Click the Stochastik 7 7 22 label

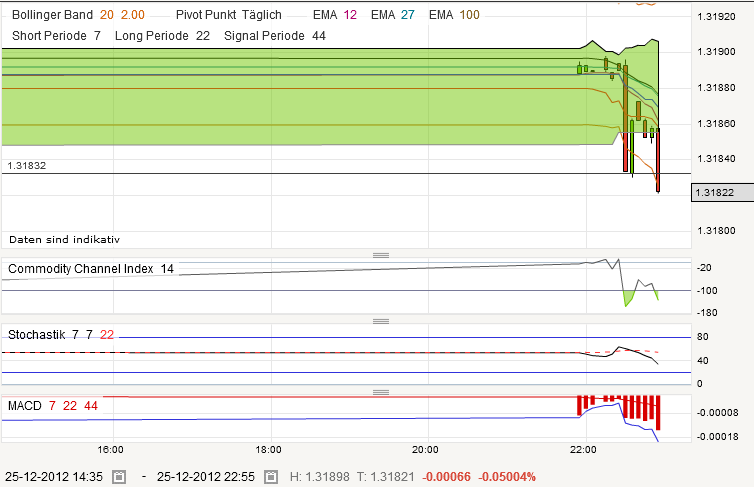(x=61, y=335)
